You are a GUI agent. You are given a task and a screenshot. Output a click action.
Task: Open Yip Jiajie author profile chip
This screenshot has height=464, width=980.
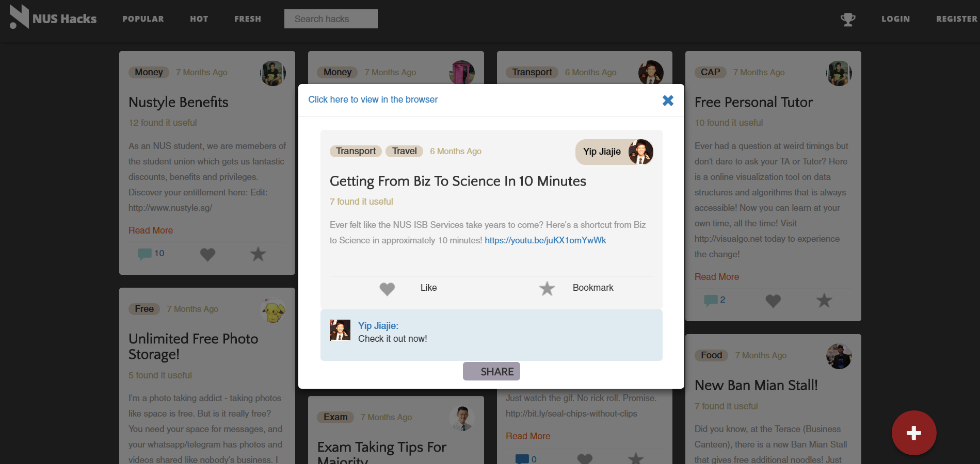click(x=615, y=152)
